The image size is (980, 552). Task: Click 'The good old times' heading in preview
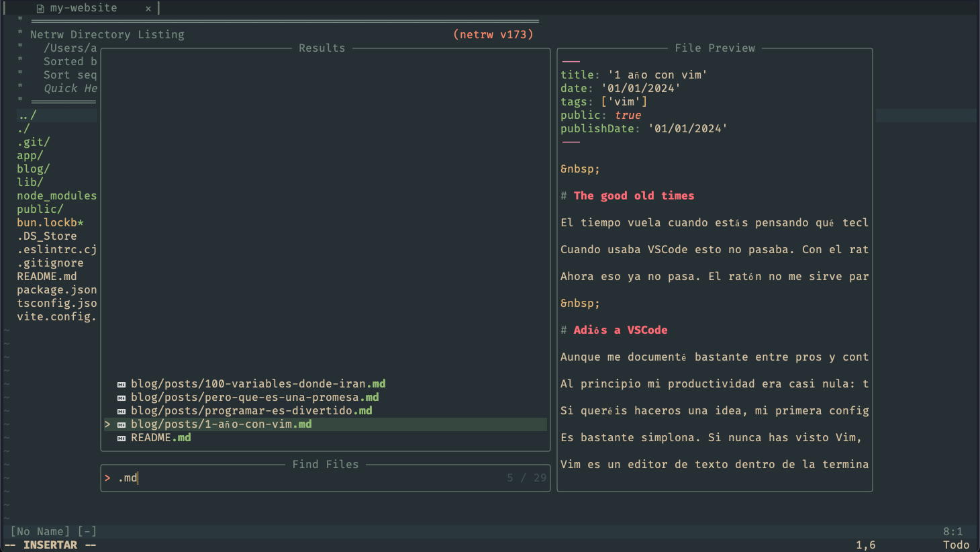634,196
